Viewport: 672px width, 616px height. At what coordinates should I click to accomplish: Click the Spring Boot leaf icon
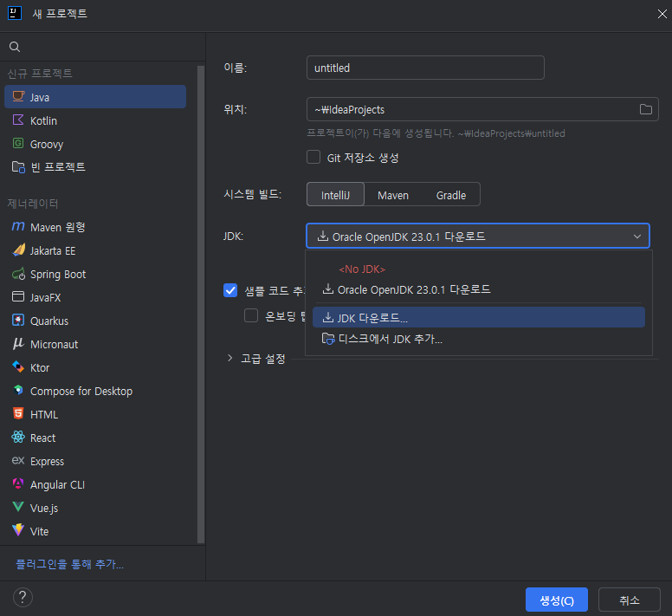pyautogui.click(x=18, y=274)
